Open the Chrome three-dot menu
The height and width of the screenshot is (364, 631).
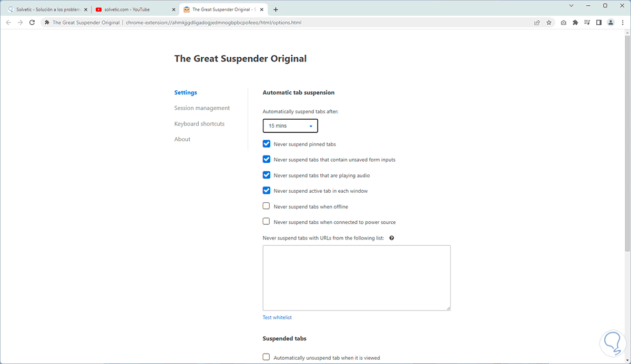(x=622, y=23)
